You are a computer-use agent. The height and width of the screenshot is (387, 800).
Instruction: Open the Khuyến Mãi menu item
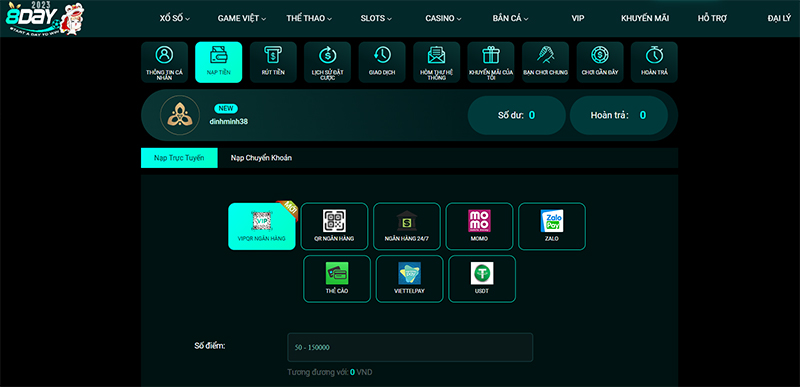point(645,18)
